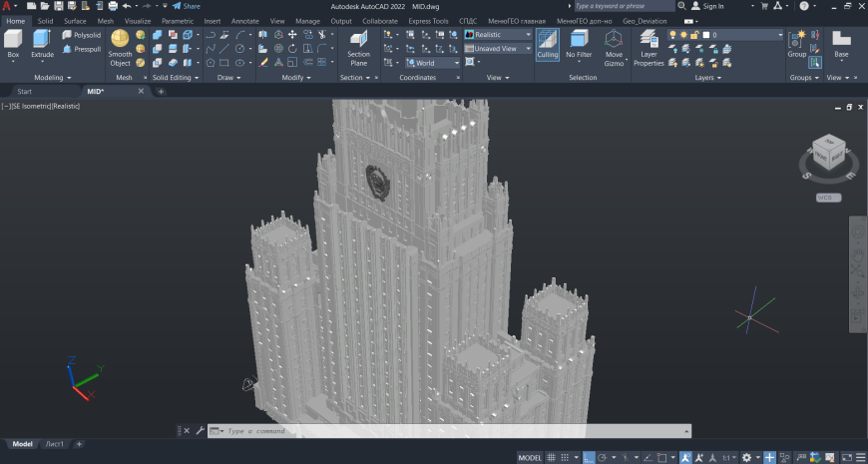The image size is (868, 464).
Task: Add a new drawing tab with plus
Action: point(161,92)
